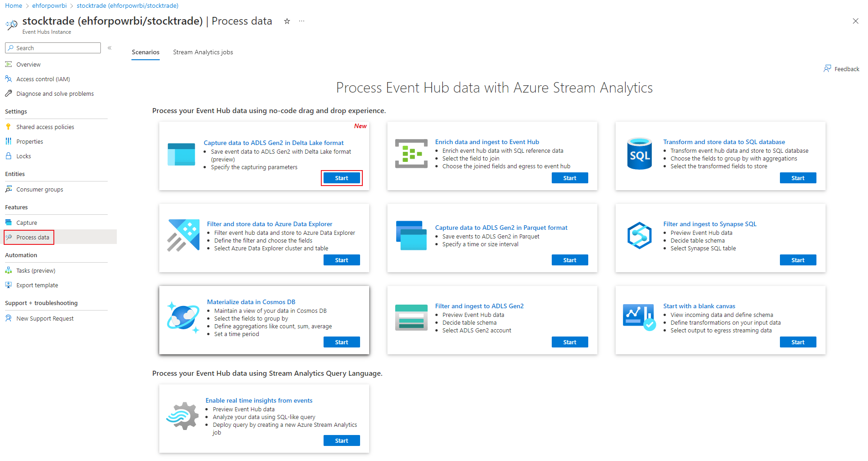Favorite stocktrade using the star
The width and height of the screenshot is (868, 461).
point(287,21)
